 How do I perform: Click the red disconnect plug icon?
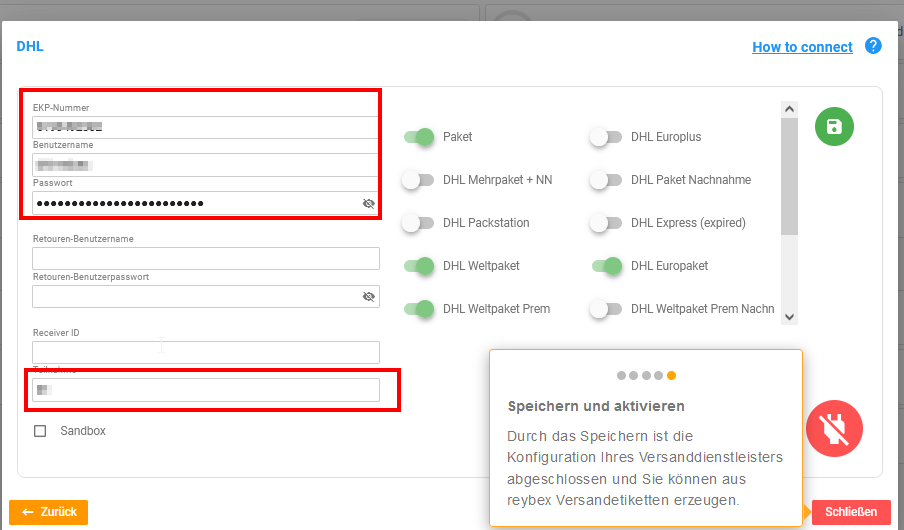pos(834,428)
